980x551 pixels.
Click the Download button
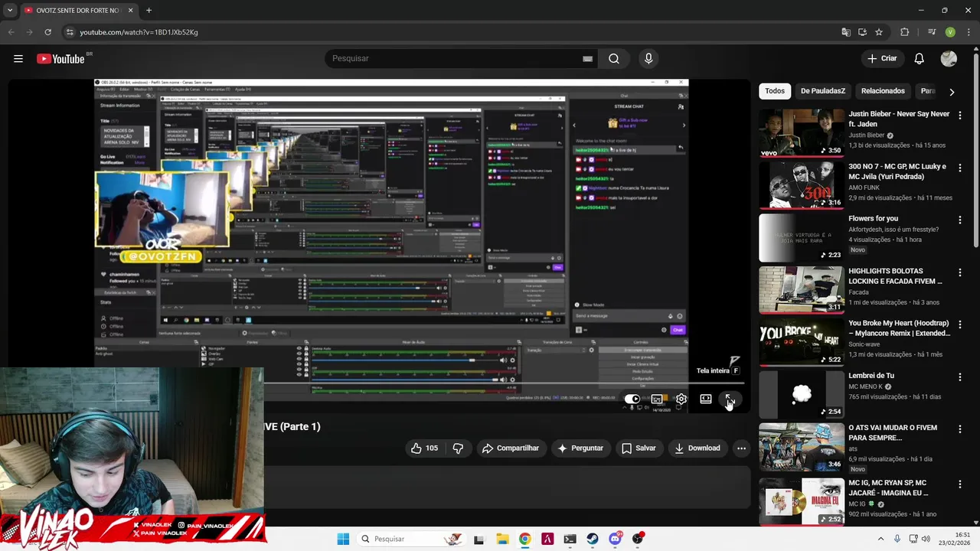pos(697,448)
